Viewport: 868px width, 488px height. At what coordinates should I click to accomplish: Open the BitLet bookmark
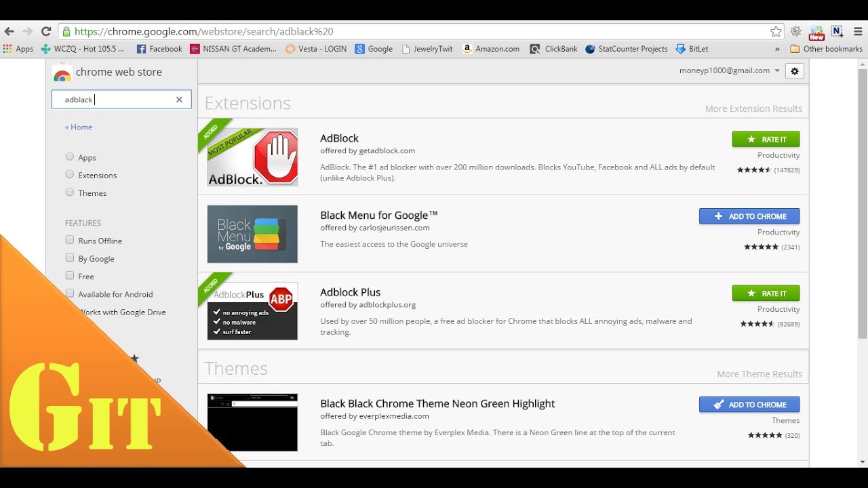pyautogui.click(x=692, y=49)
